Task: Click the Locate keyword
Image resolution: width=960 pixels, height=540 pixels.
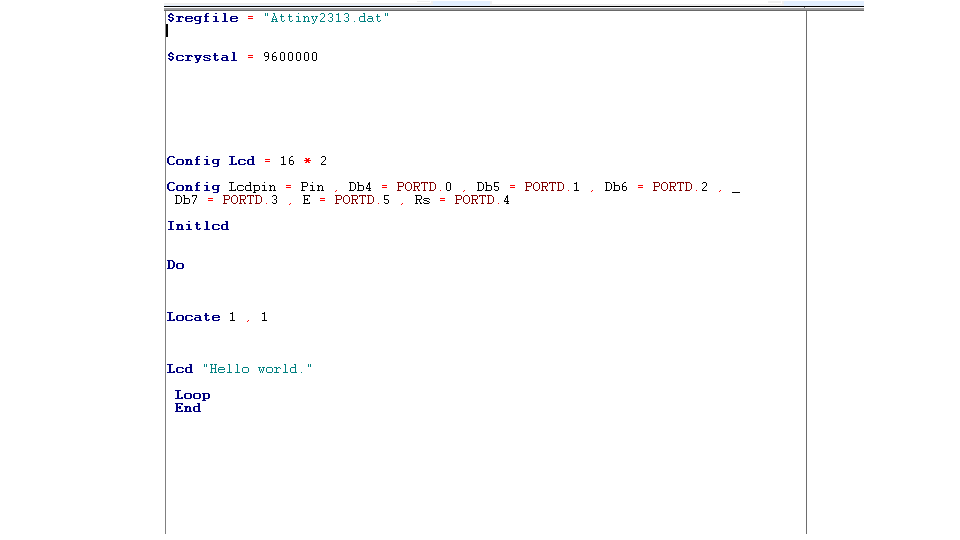Action: click(x=193, y=317)
